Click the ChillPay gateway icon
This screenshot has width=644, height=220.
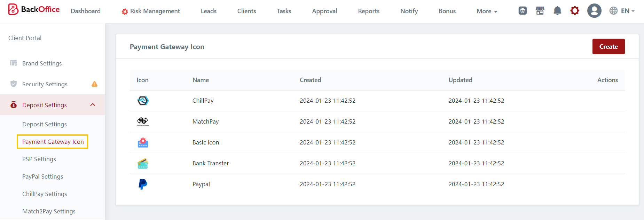(143, 101)
